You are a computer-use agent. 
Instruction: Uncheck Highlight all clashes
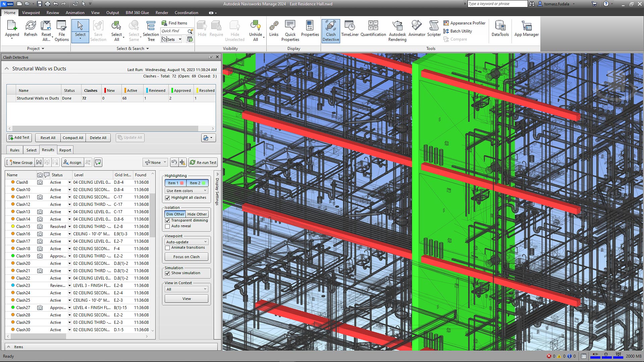coord(167,198)
